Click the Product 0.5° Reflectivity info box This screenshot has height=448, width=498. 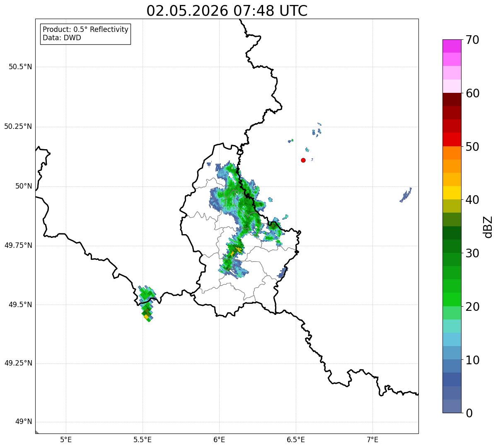click(x=85, y=34)
